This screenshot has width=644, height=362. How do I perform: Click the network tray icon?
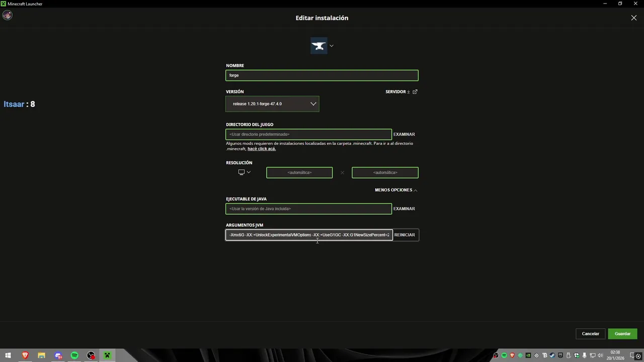pyautogui.click(x=593, y=355)
